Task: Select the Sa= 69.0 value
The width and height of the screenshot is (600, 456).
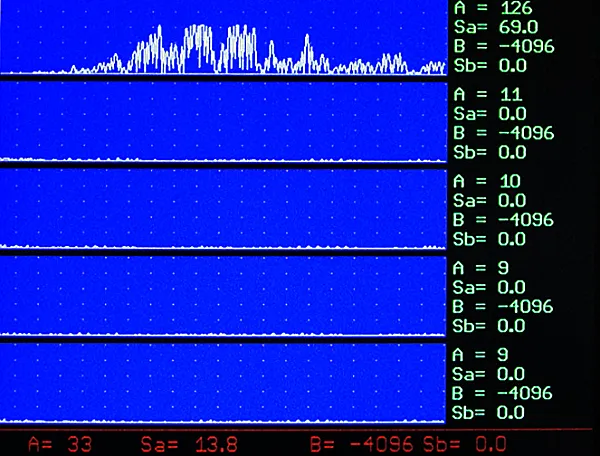Action: [x=496, y=27]
